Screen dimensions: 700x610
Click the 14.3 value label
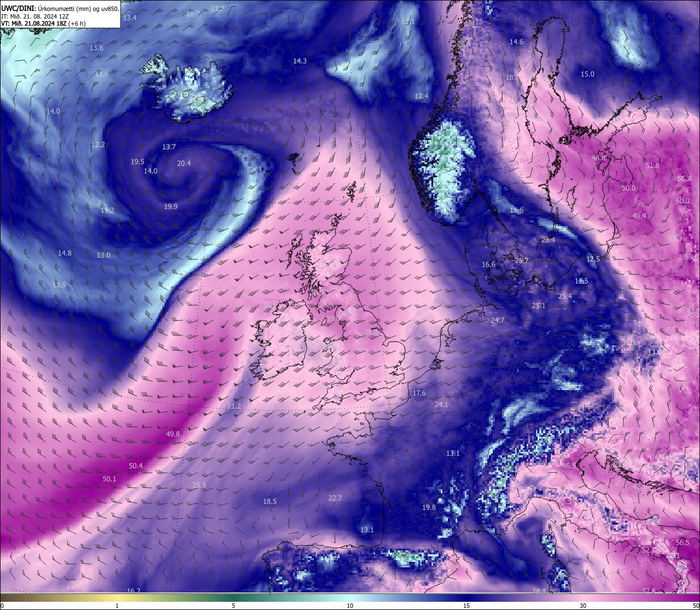point(300,61)
